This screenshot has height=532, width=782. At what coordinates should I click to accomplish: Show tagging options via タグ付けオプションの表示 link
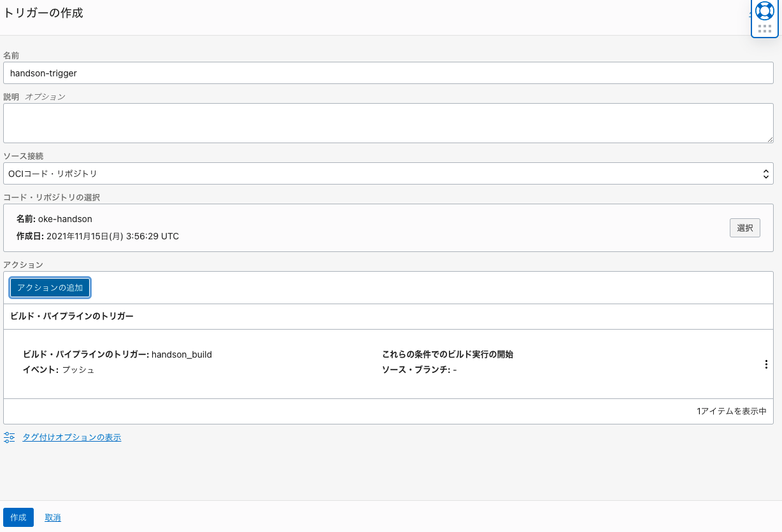click(72, 437)
